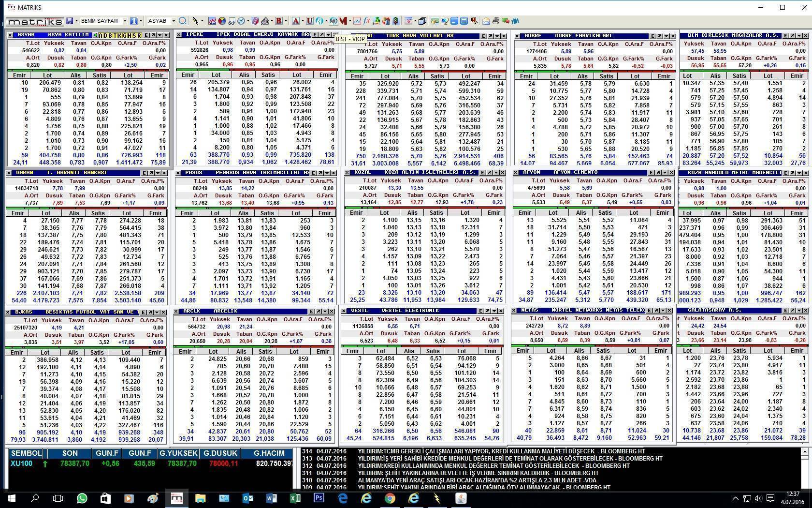Click the traffic light toolbar icon
This screenshot has width=812, height=508.
(396, 21)
